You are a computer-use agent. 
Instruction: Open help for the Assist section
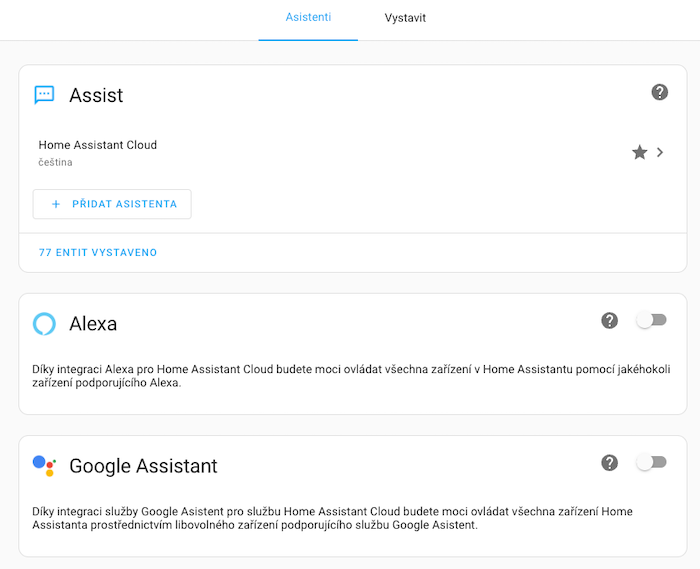pyautogui.click(x=659, y=92)
